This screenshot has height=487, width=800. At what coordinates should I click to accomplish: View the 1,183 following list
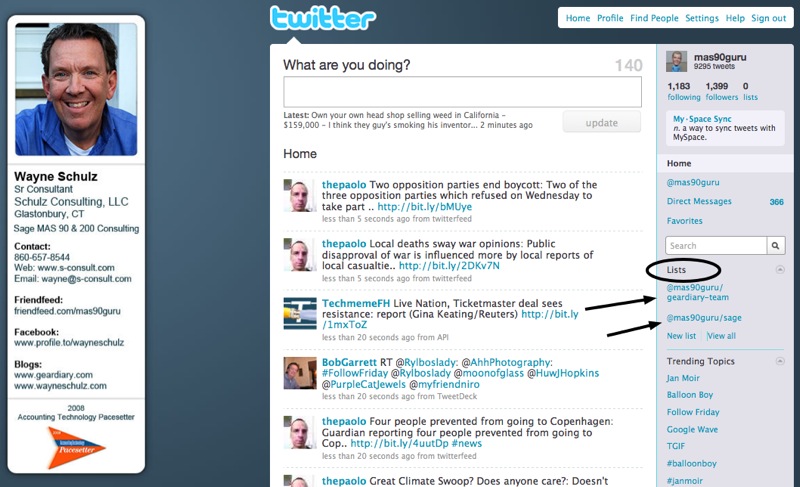(x=684, y=91)
